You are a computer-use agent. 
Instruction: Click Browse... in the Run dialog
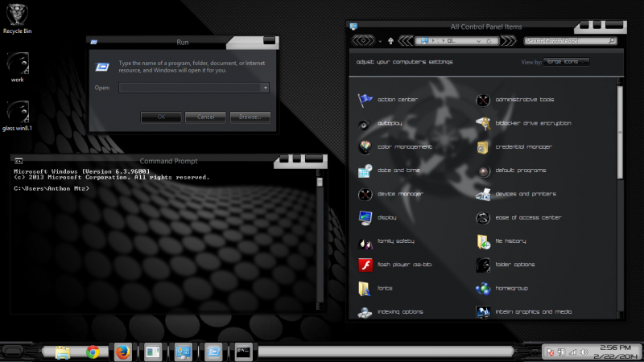[x=250, y=117]
